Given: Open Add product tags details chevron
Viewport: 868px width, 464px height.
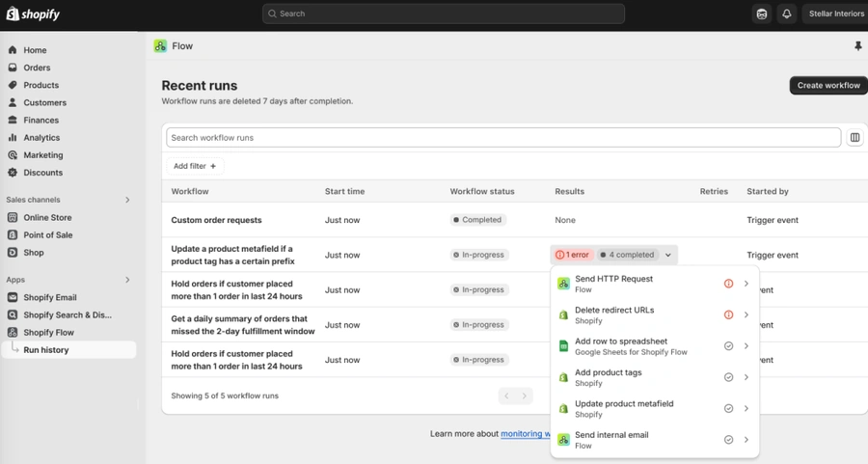Looking at the screenshot, I should [746, 377].
